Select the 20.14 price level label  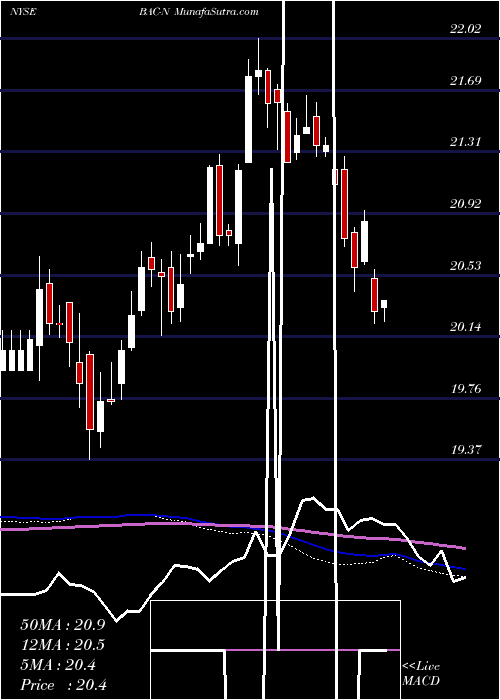pyautogui.click(x=466, y=327)
